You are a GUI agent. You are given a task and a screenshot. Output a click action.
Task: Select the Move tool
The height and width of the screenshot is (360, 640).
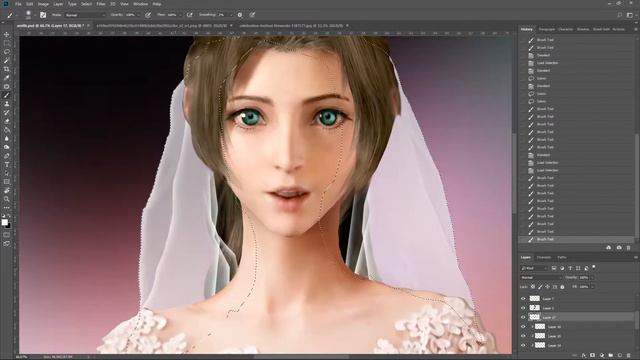pos(7,35)
